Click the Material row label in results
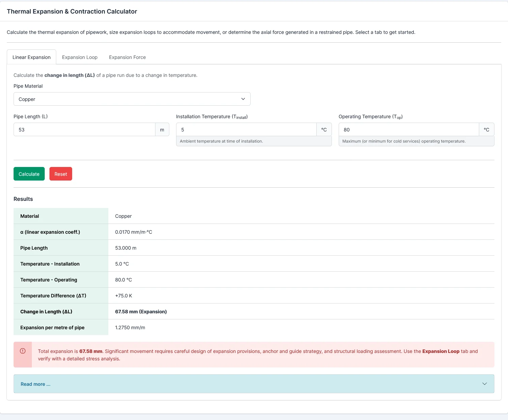 pyautogui.click(x=29, y=216)
